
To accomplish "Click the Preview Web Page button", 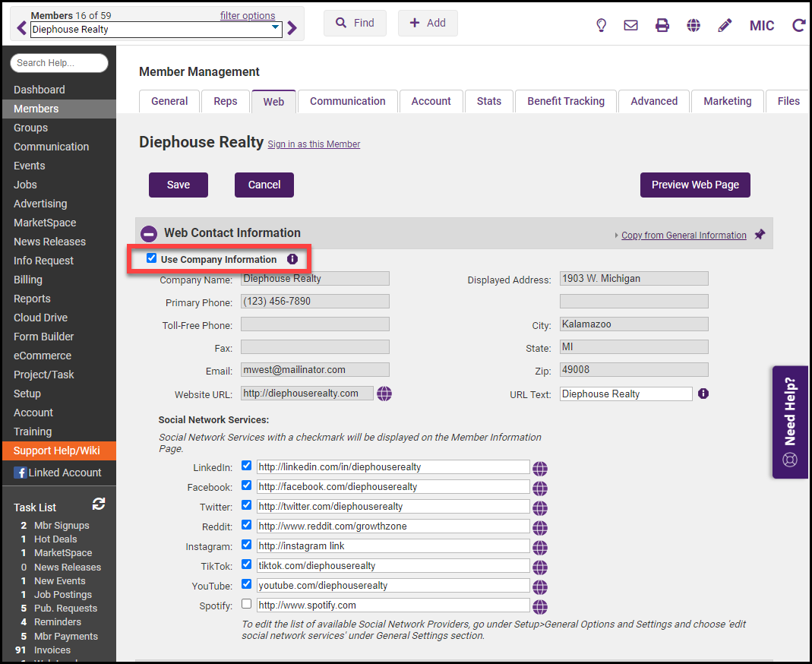I will [695, 185].
